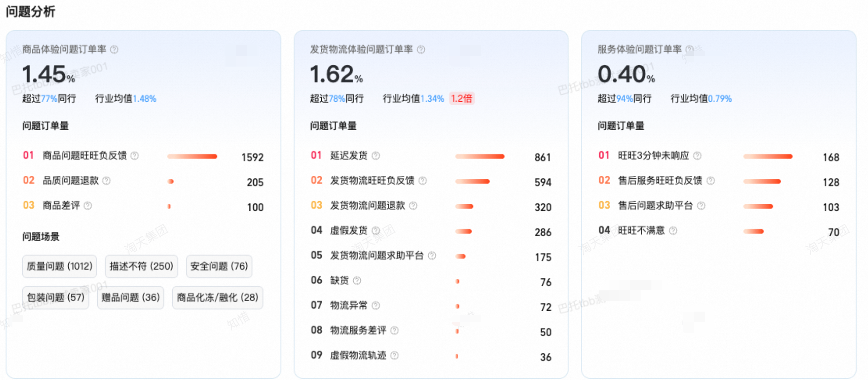
Task: Open the 商品差评 row label
Action: (x=61, y=206)
